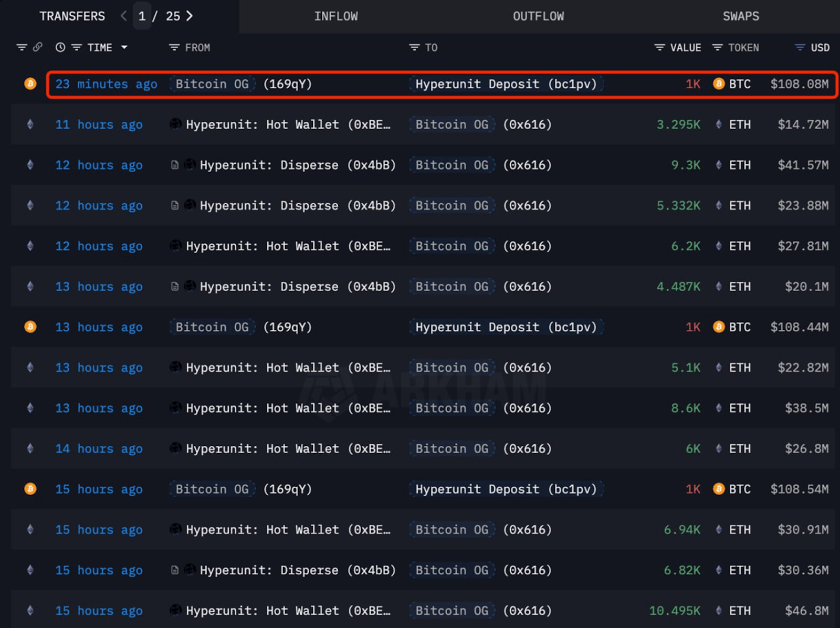Viewport: 840px width, 628px height.
Task: Click the TOKEN column header
Action: 743,47
